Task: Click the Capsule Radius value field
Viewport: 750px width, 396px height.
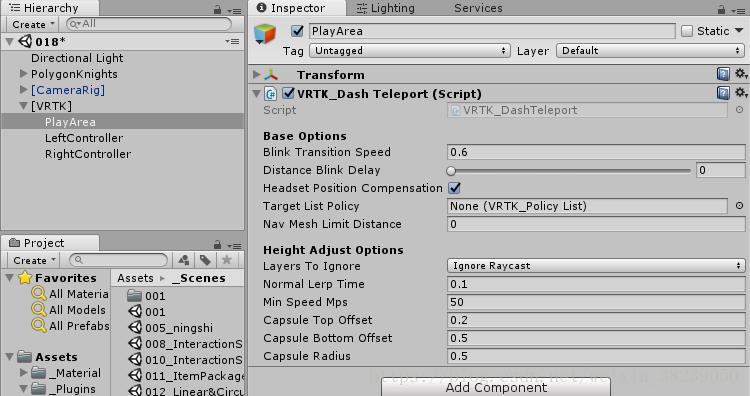Action: coord(596,356)
